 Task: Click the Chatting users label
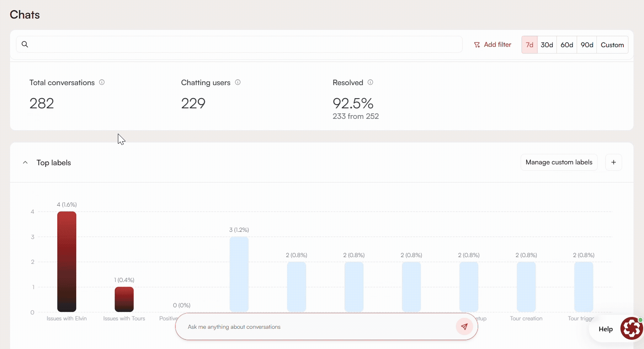(206, 83)
